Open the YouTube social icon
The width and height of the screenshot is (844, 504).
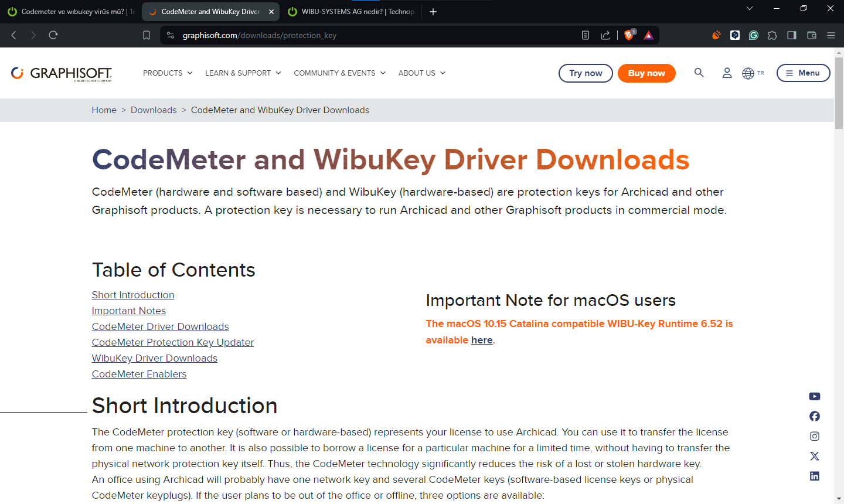click(815, 397)
